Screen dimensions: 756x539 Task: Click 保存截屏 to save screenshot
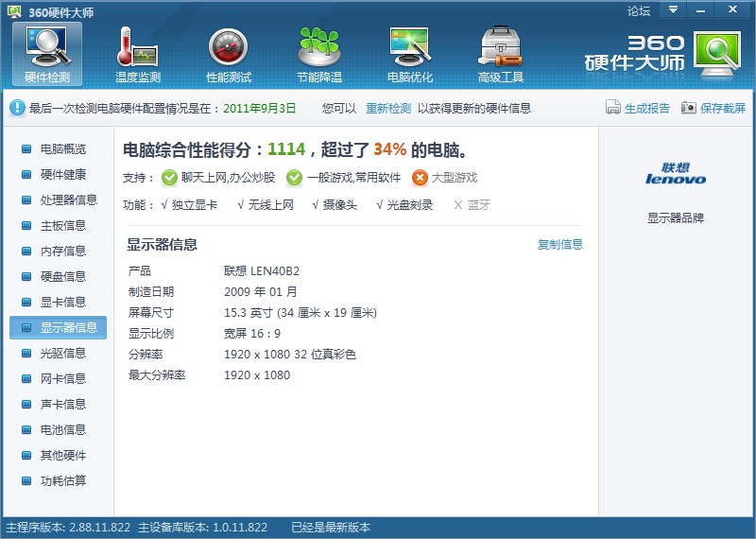point(723,108)
